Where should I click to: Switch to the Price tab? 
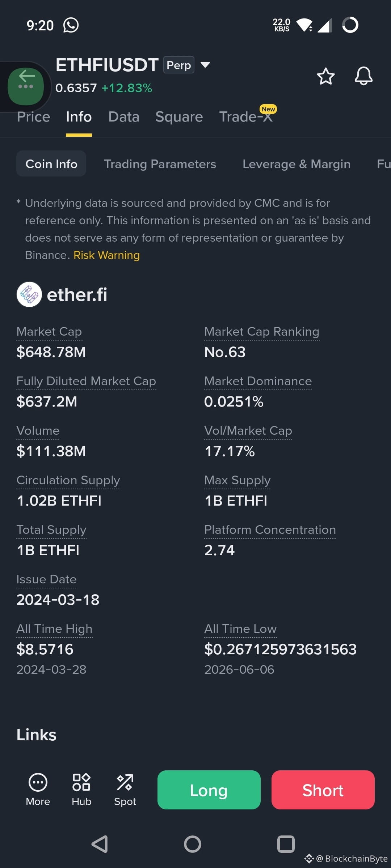33,117
